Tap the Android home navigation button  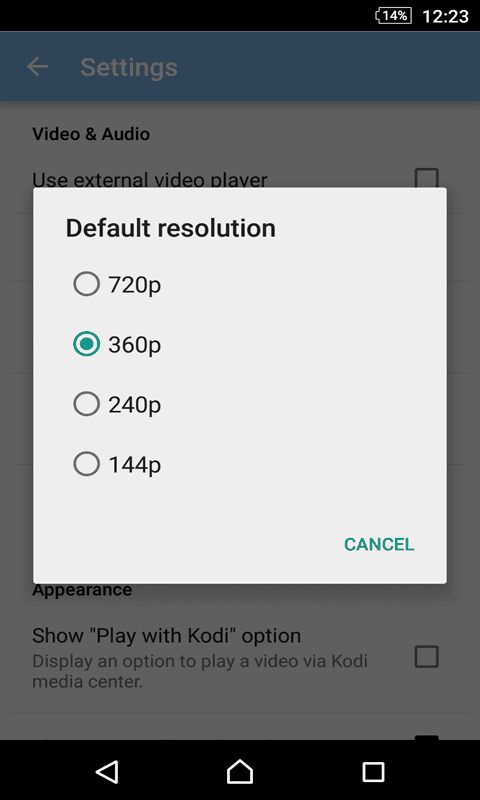[240, 771]
